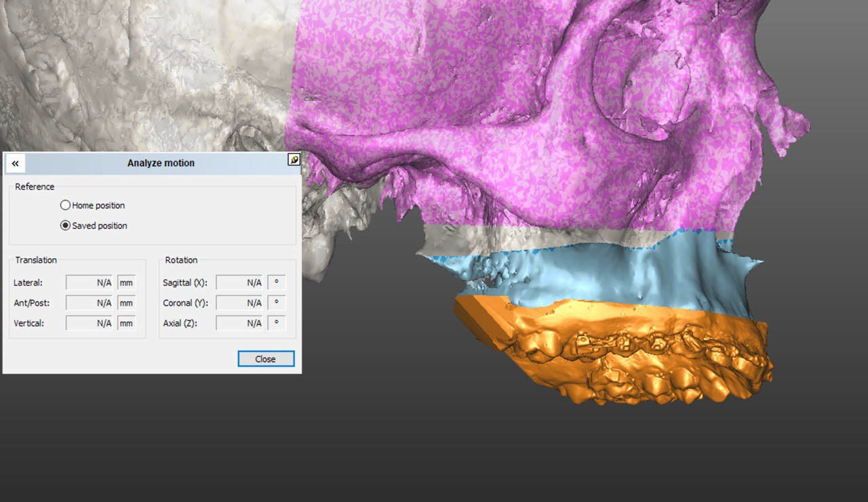The image size is (868, 502).
Task: Click the Analyze motion title bar
Action: tap(161, 163)
